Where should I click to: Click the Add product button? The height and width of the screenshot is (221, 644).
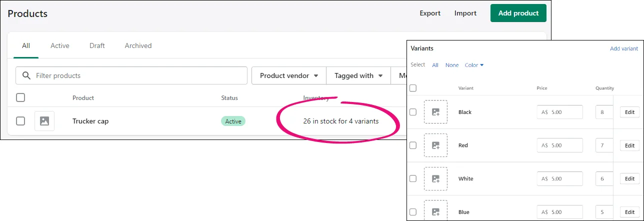pyautogui.click(x=518, y=13)
